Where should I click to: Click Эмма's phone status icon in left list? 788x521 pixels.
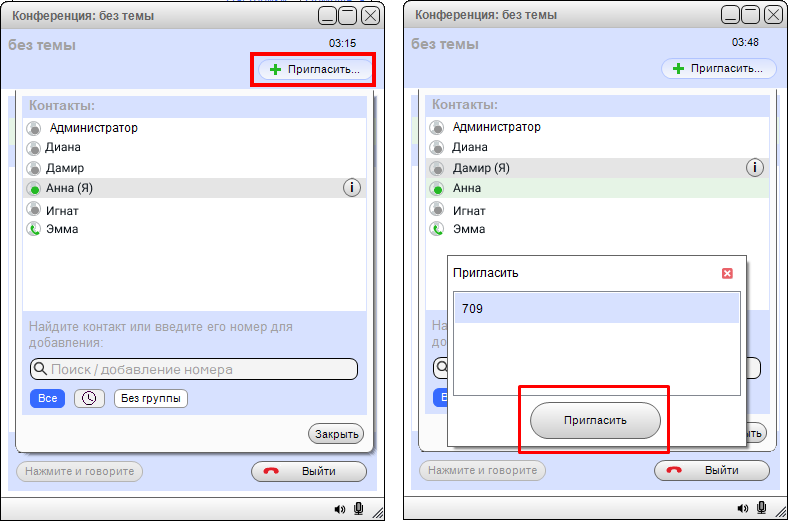click(x=33, y=229)
